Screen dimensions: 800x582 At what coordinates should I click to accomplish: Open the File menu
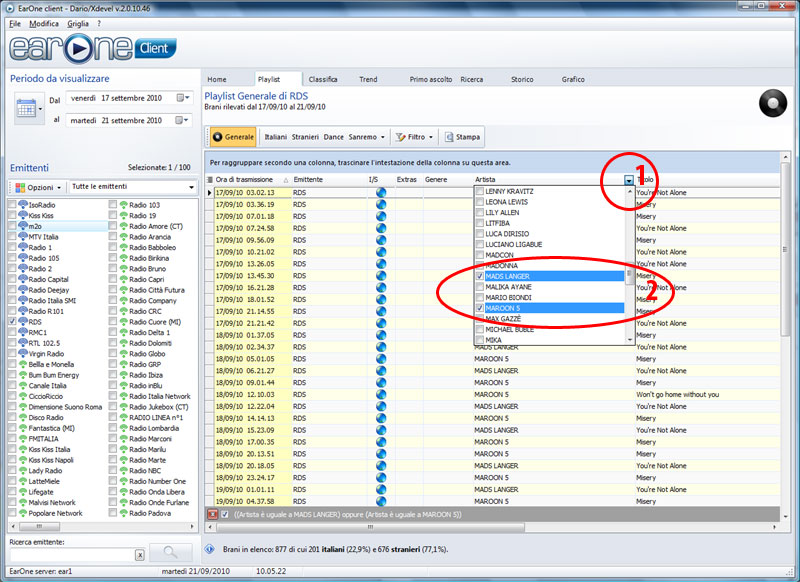(x=15, y=23)
